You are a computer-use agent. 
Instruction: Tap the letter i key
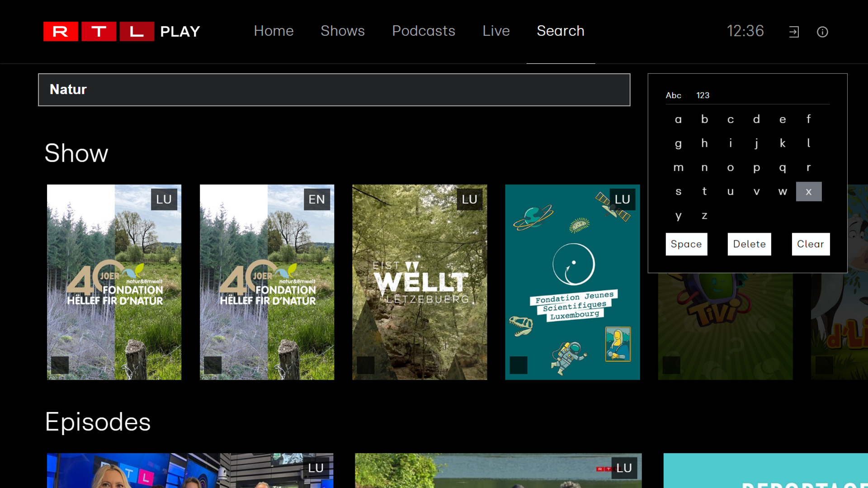[731, 144]
